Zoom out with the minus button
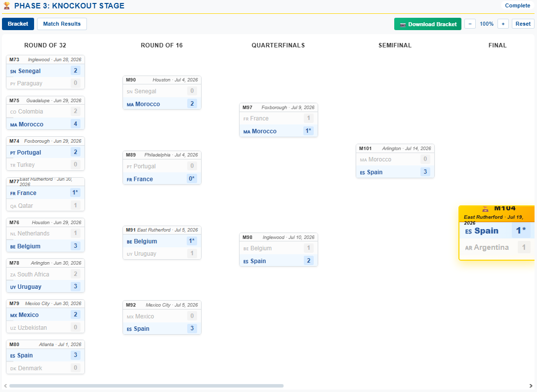 [x=470, y=24]
